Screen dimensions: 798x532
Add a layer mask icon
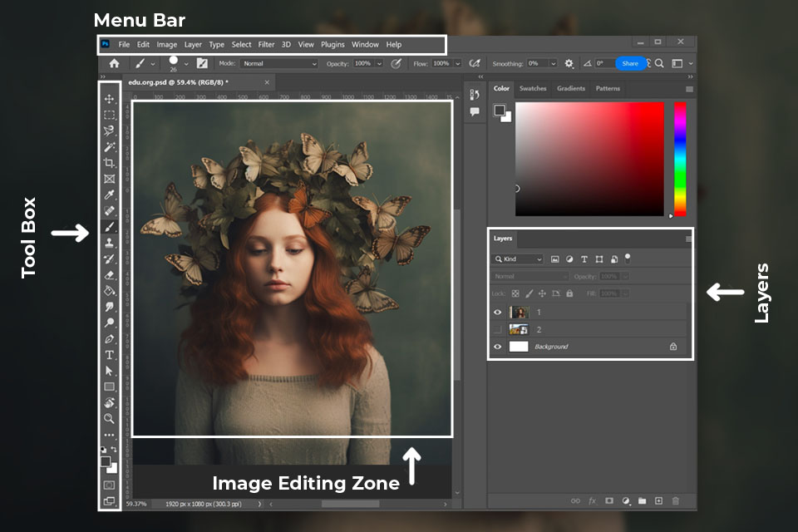(609, 501)
